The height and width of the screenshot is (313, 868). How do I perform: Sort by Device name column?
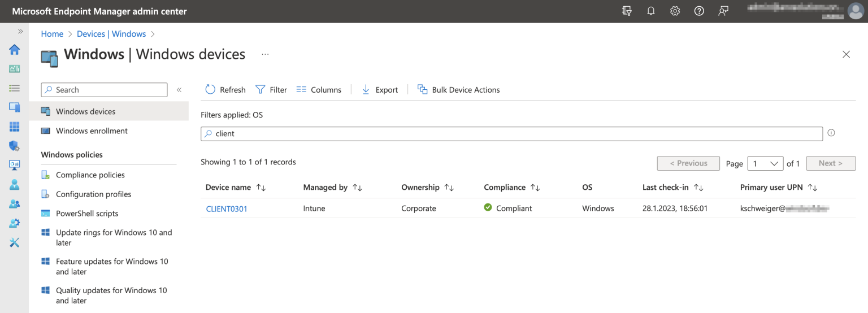click(236, 187)
